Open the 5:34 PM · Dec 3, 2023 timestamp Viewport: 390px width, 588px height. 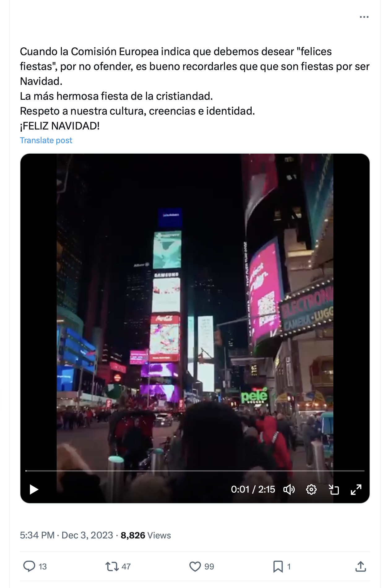67,535
